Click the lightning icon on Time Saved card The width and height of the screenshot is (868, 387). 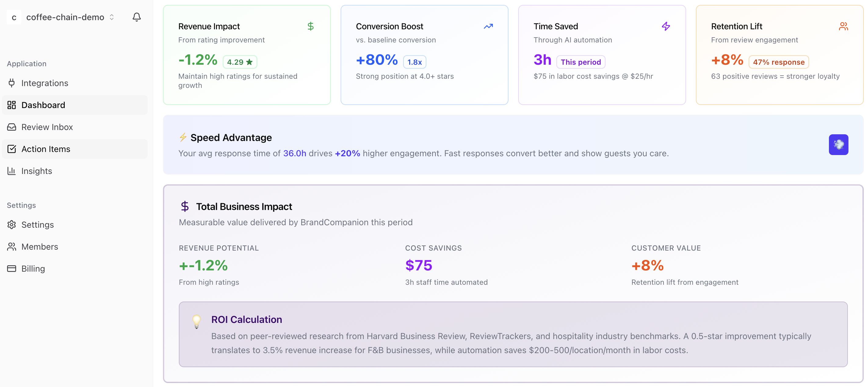pos(666,26)
